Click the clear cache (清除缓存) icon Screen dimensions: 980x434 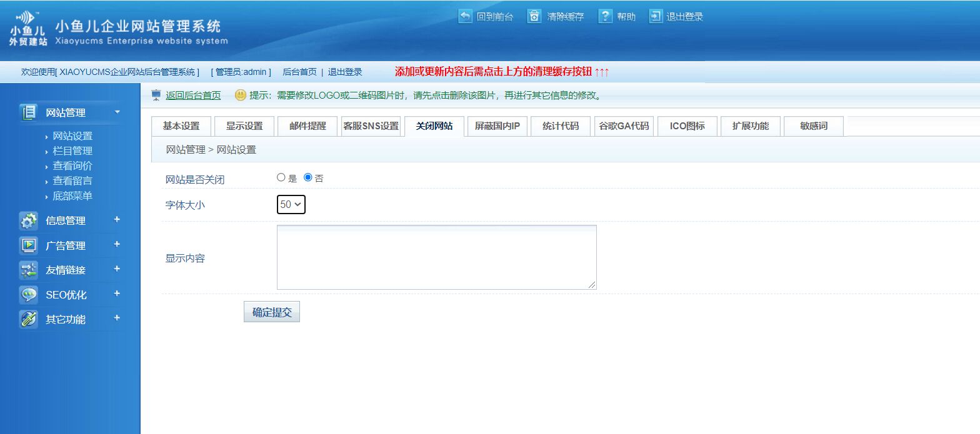(534, 16)
